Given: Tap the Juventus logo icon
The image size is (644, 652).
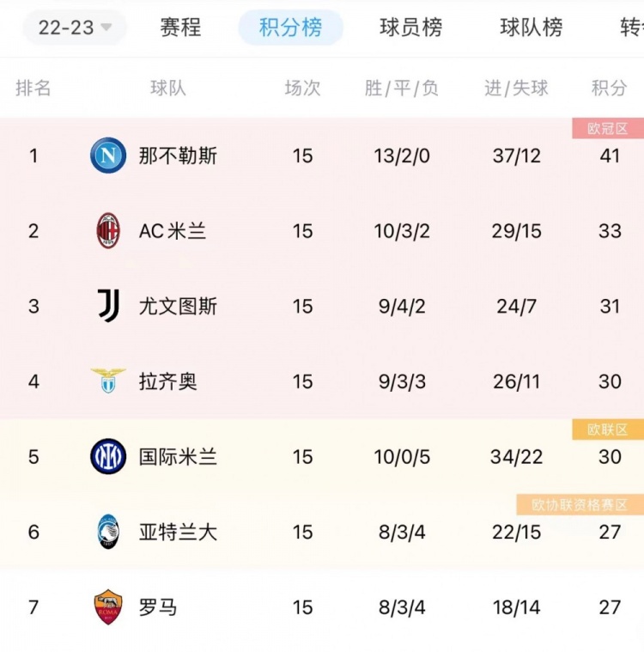Looking at the screenshot, I should (x=108, y=306).
